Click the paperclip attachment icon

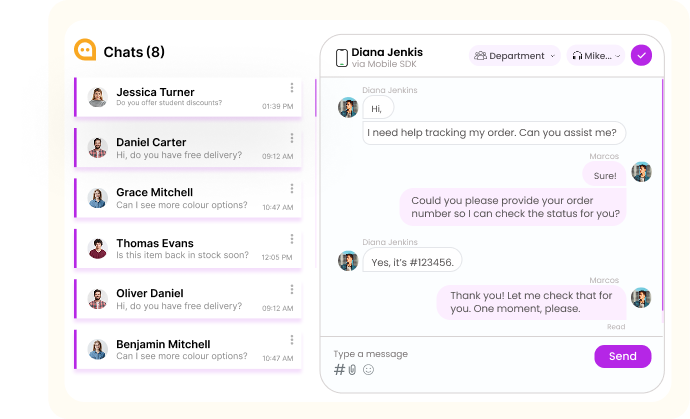click(352, 370)
